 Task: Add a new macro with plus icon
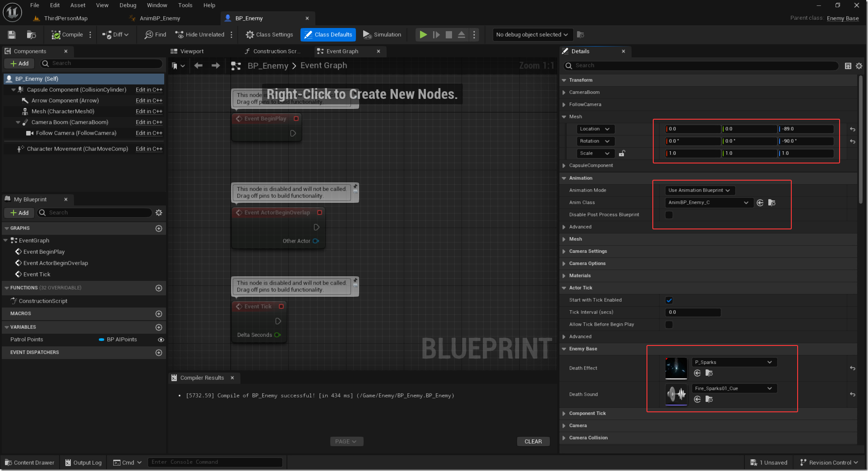point(159,314)
